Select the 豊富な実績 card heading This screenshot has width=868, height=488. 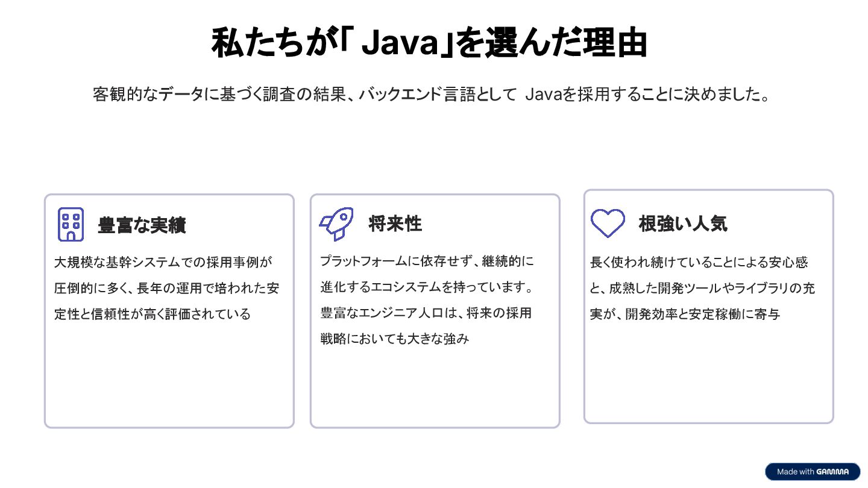click(x=142, y=225)
